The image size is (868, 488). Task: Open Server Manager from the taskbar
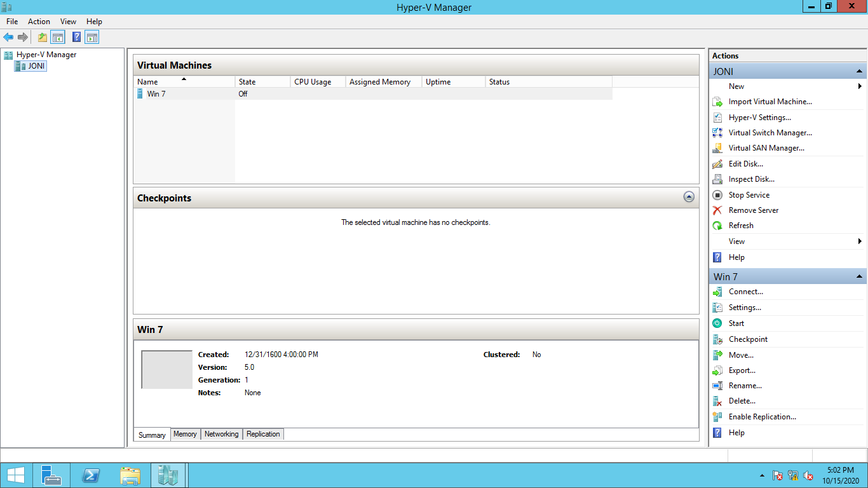click(x=51, y=475)
